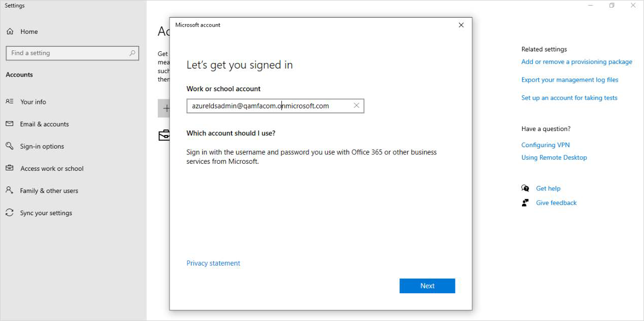Click the Email & accounts envelope icon
The height and width of the screenshot is (321, 644).
pos(10,124)
